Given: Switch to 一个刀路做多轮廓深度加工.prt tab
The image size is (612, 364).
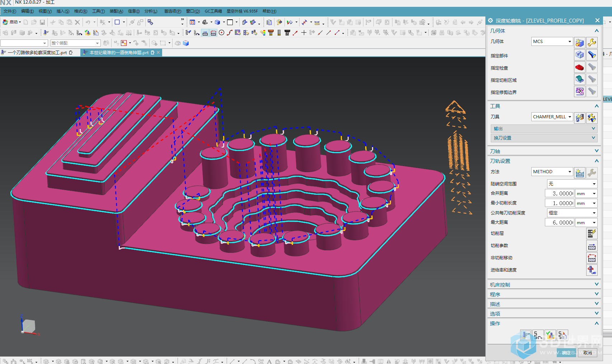Looking at the screenshot, I should [x=37, y=52].
